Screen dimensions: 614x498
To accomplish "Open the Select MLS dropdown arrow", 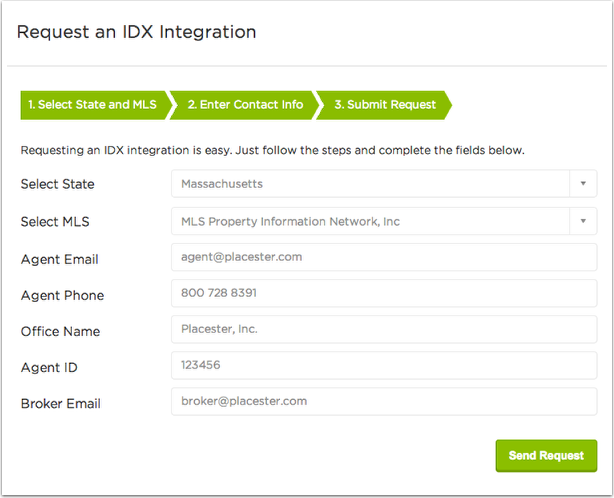I will click(x=583, y=221).
